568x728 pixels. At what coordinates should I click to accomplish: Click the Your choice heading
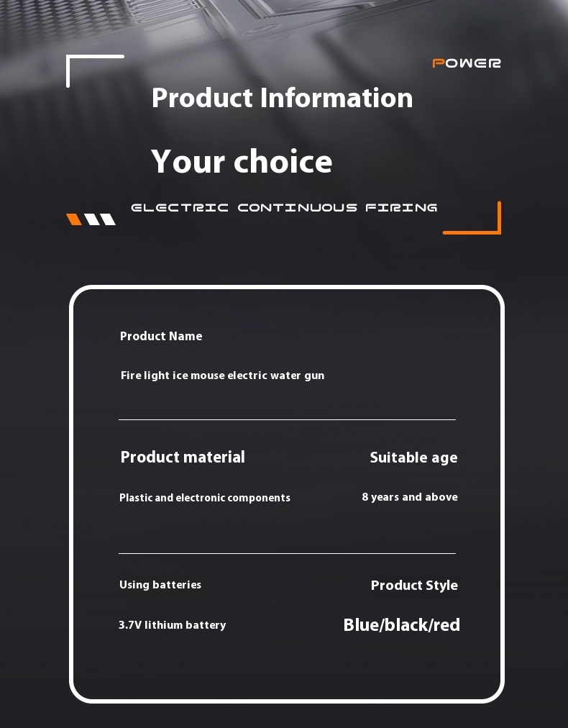[242, 161]
